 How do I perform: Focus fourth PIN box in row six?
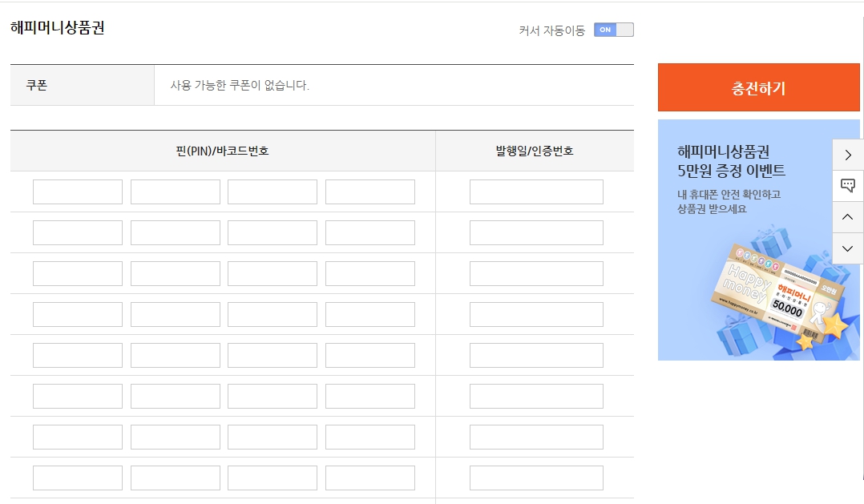369,396
